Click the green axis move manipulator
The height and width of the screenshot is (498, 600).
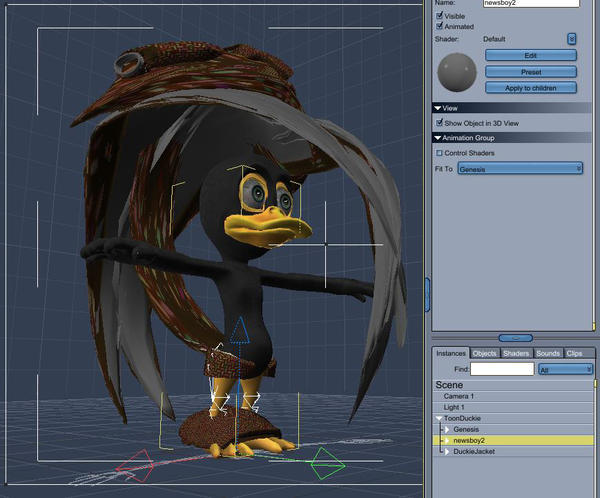(x=327, y=464)
